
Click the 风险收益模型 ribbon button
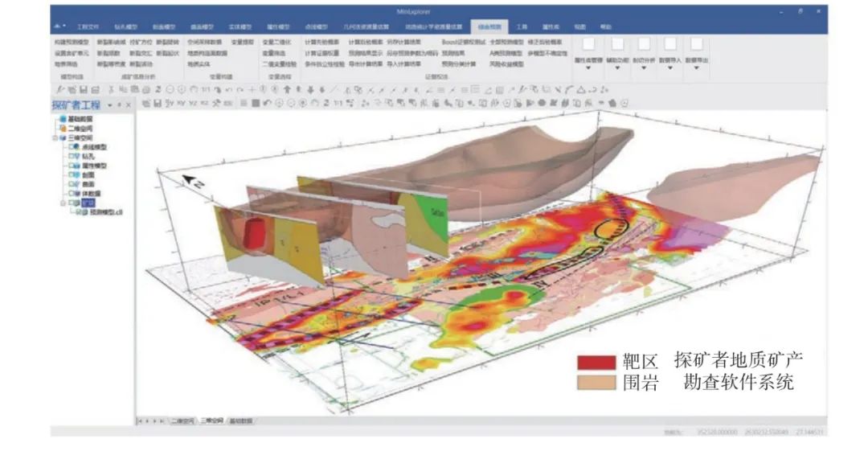click(506, 64)
